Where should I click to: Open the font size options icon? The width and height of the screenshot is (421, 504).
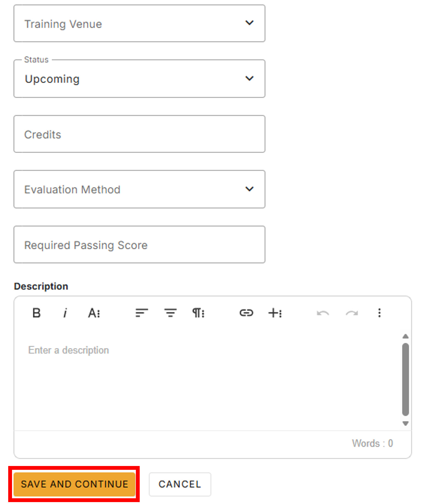94,313
